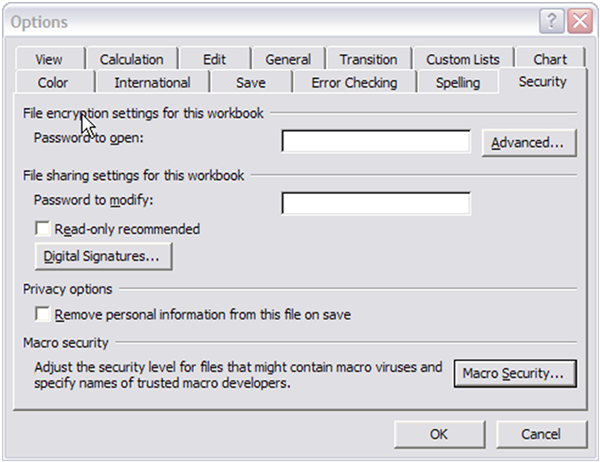Close the Options dialog window
Screen dimensions: 600x462
tap(578, 20)
